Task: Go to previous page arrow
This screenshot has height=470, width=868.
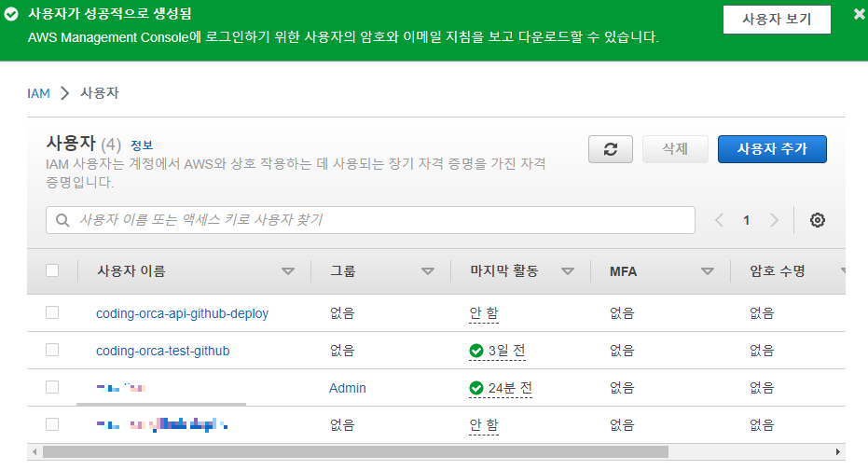Action: tap(719, 220)
